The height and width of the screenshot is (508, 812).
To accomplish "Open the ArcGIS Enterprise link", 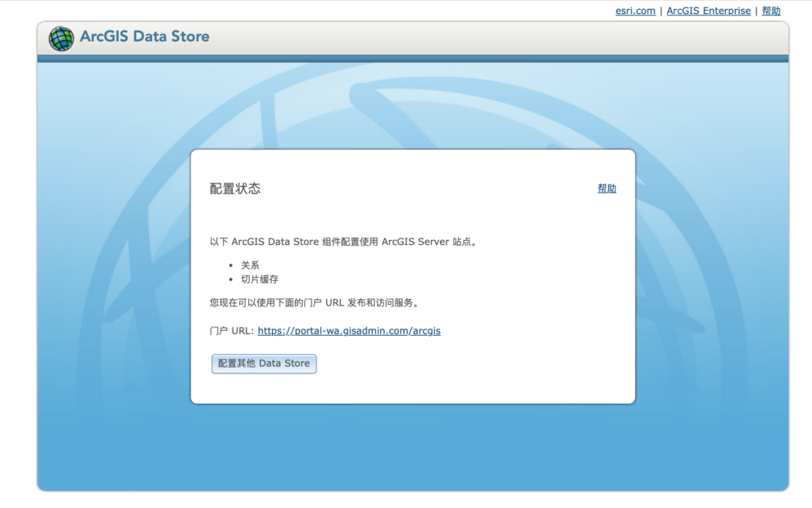I will click(708, 11).
